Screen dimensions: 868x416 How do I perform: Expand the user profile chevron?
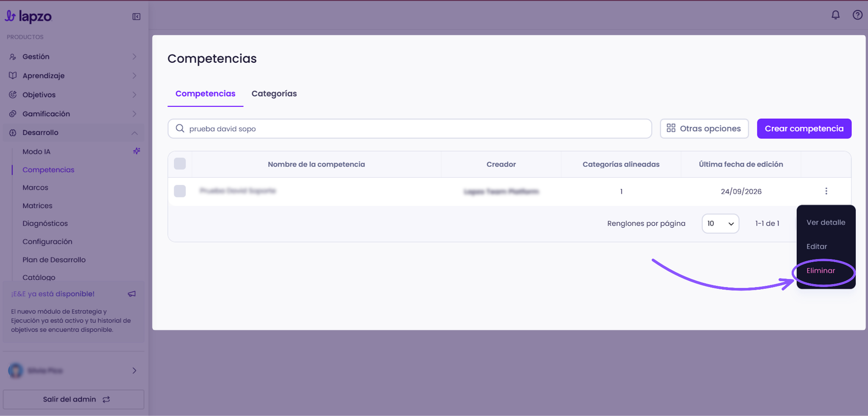point(134,371)
